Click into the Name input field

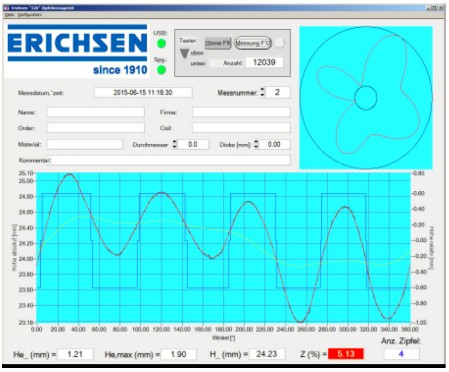tap(96, 112)
